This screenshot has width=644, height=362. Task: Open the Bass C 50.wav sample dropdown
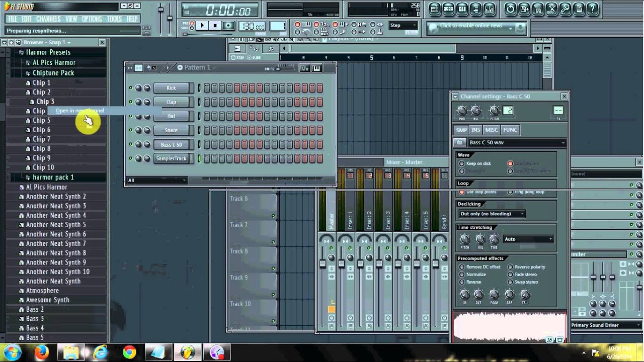click(517, 143)
